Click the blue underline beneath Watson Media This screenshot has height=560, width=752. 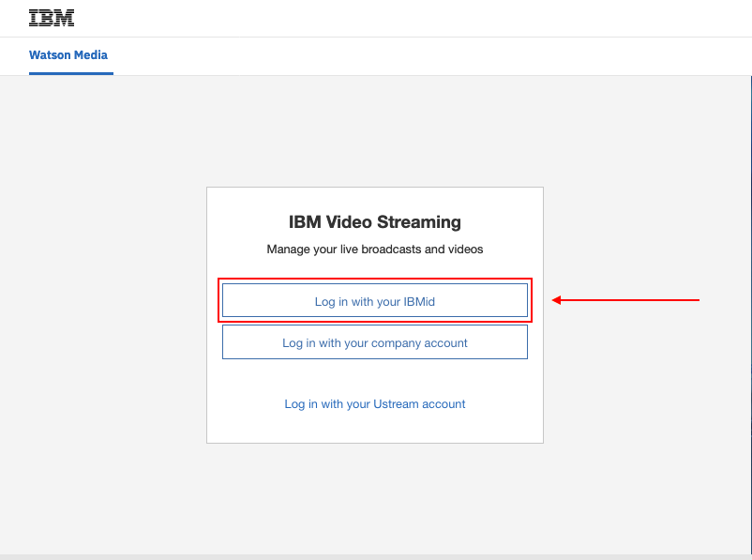coord(71,73)
